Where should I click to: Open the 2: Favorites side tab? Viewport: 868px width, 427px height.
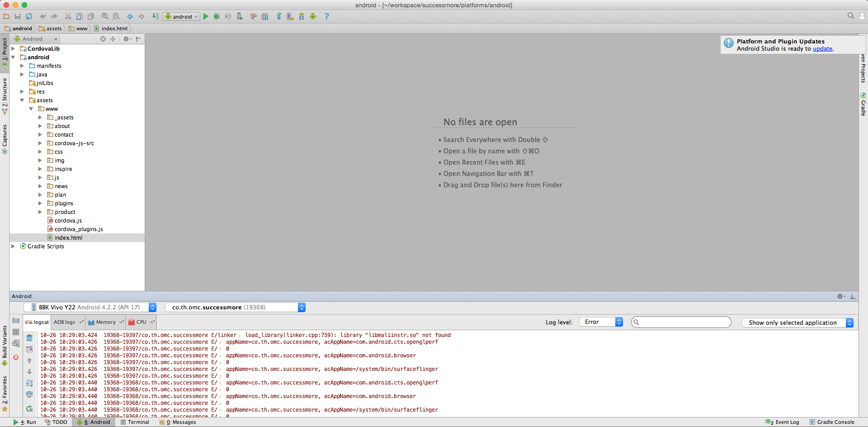point(5,394)
